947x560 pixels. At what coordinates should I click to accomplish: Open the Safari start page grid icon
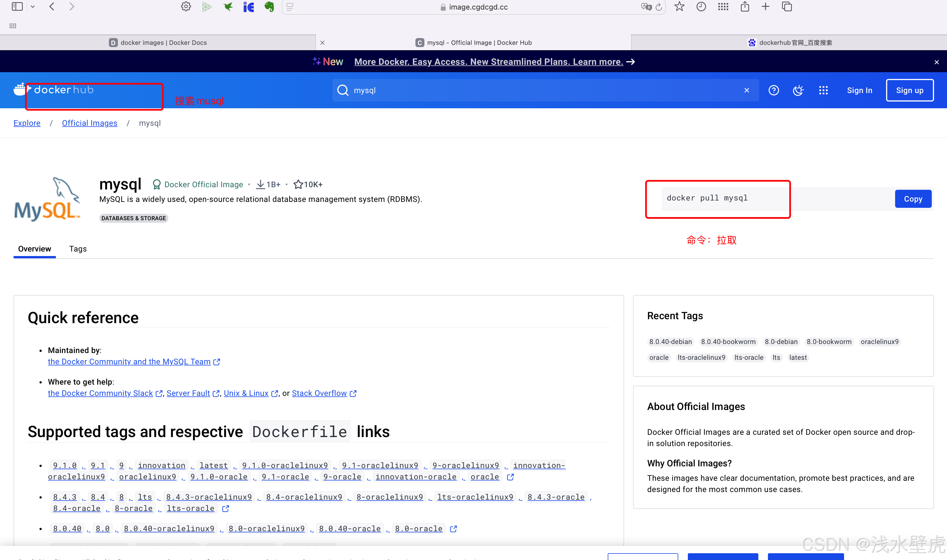tap(723, 6)
